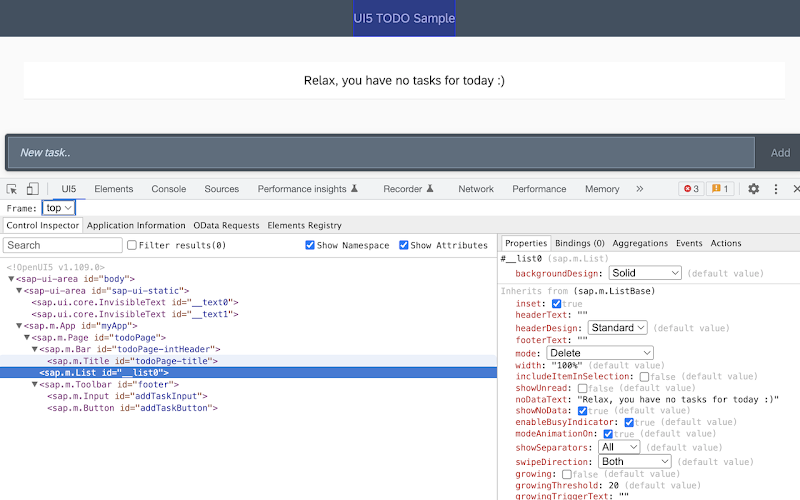
Task: Select the InvisibleText __text0 node
Action: click(135, 303)
